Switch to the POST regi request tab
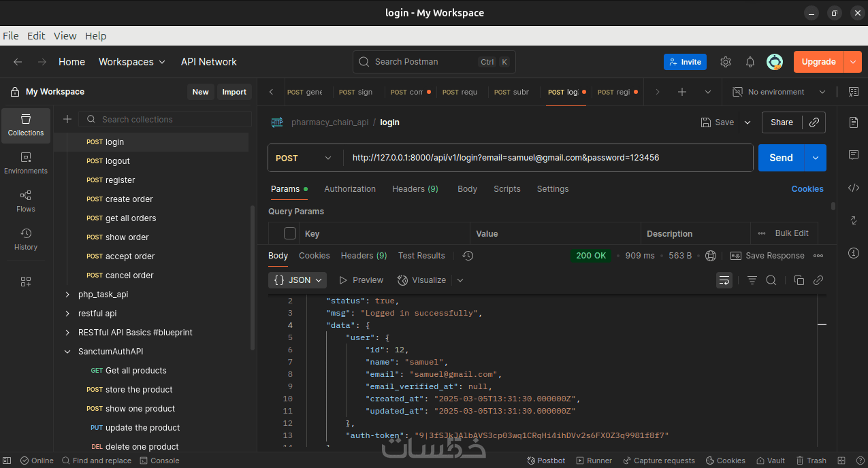868x468 pixels. pyautogui.click(x=617, y=92)
